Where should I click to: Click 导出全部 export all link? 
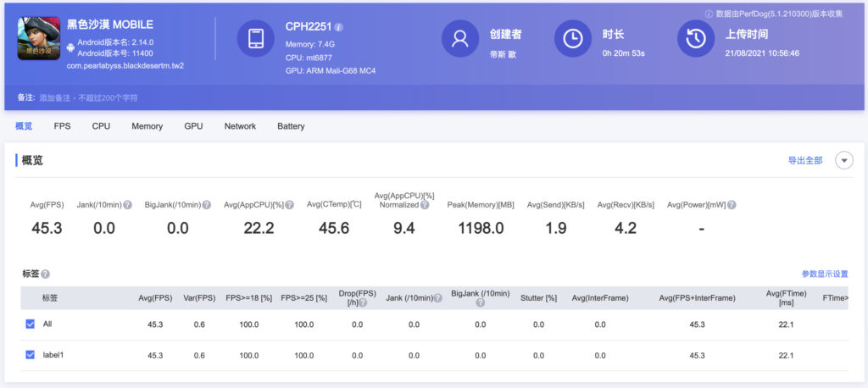tap(805, 160)
